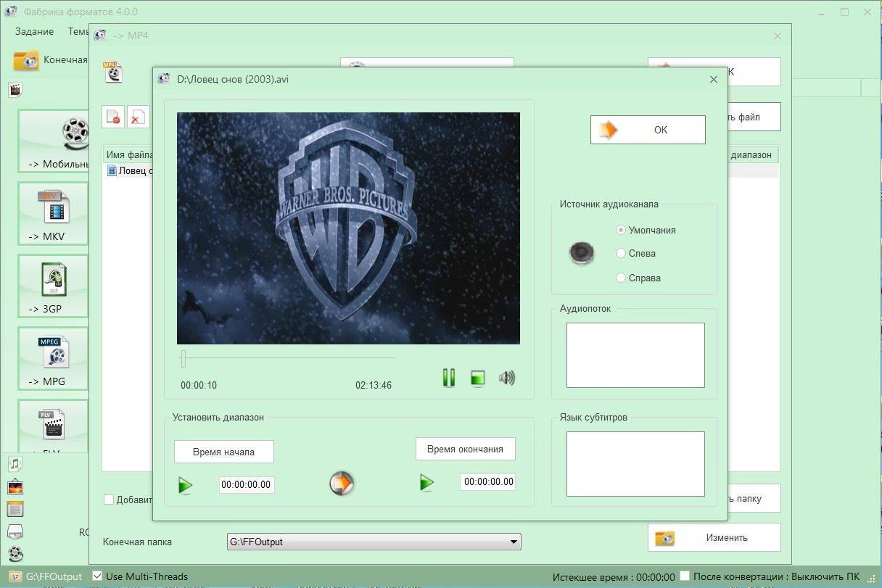Choose the FLV conversion format

pyautogui.click(x=53, y=426)
